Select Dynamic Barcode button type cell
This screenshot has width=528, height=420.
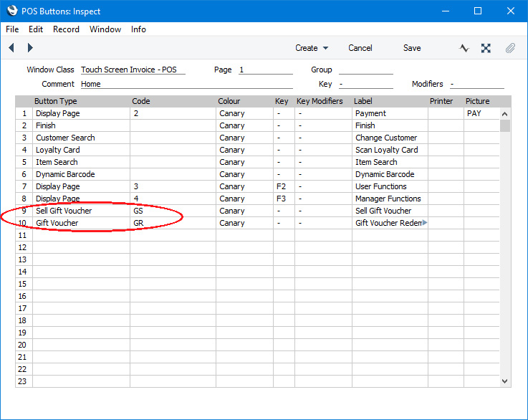(x=81, y=174)
